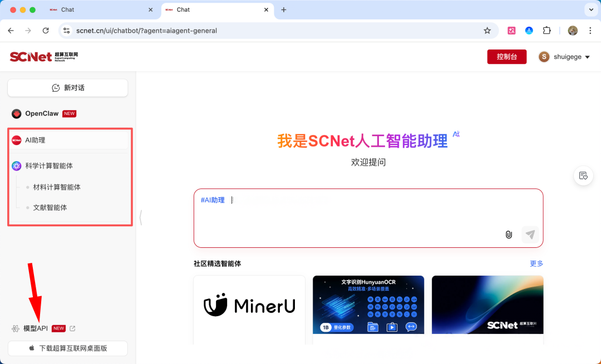Collapse the sidebar with the arrow handle
Viewport: 601px width, 364px height.
coord(141,217)
